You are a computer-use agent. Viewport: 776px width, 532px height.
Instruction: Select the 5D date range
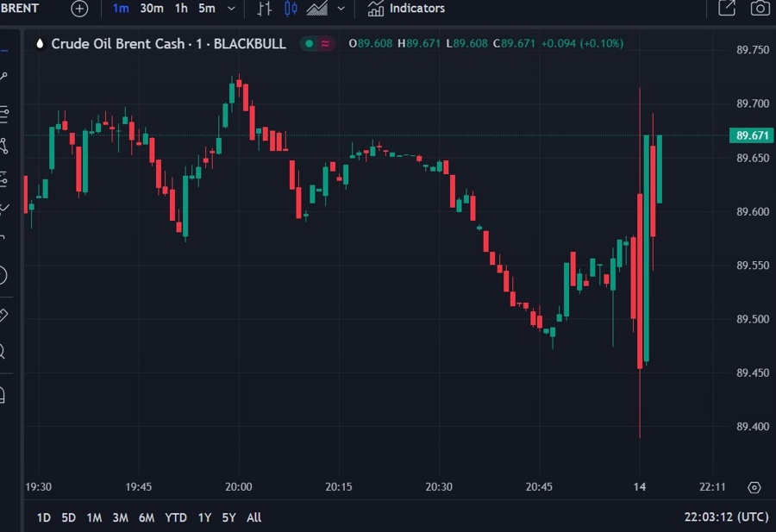pos(68,517)
